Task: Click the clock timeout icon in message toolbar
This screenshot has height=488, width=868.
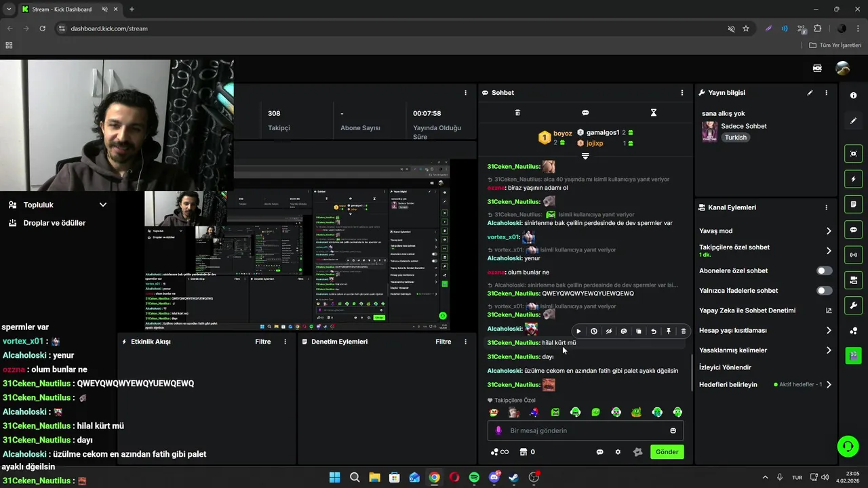Action: tap(594, 331)
